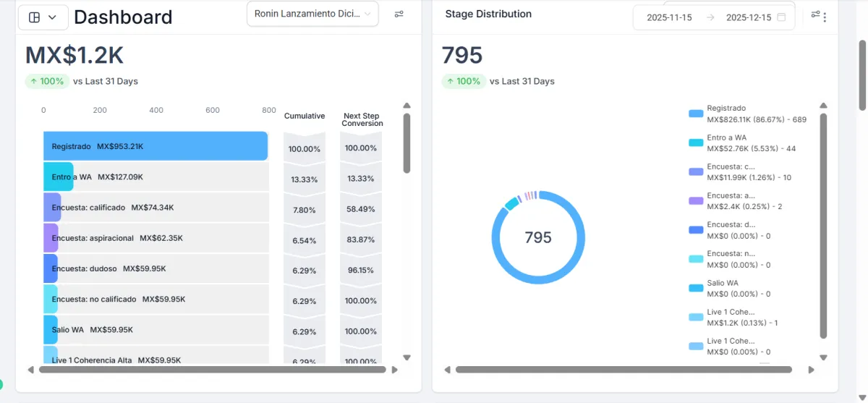Viewport: 868px width, 403px height.
Task: Open the dashboard layout switcher icon
Action: [34, 17]
